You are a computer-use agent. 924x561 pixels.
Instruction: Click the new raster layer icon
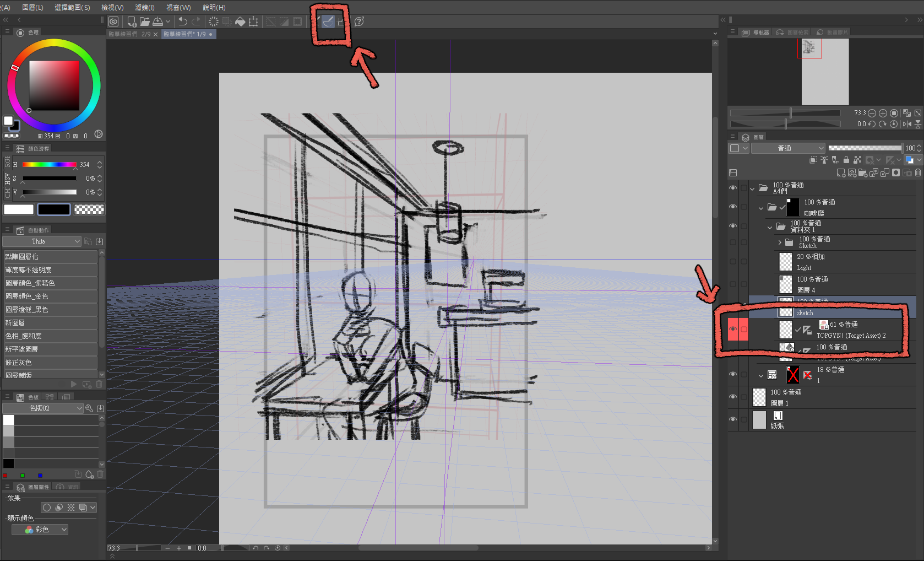pyautogui.click(x=840, y=173)
